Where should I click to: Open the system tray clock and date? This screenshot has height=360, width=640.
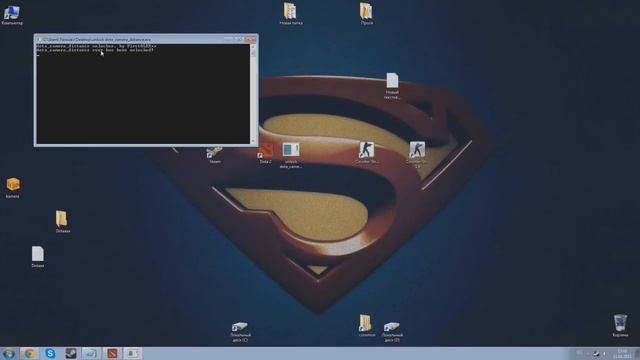pos(622,354)
